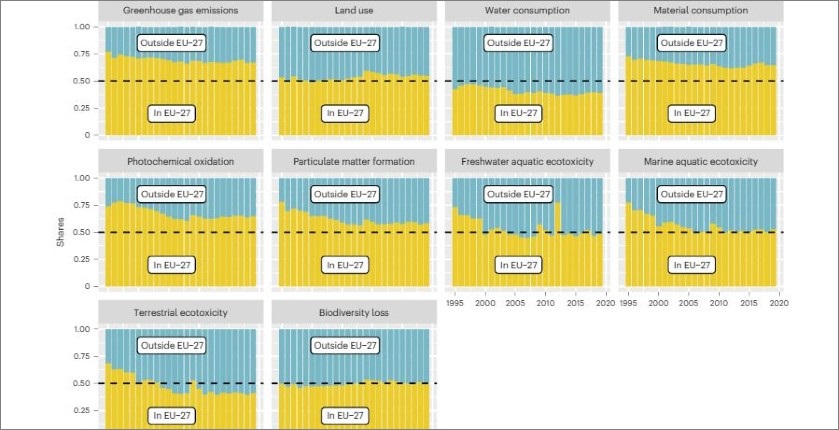
Task: Select the Marine aquatic ecotoxicity header
Action: pyautogui.click(x=702, y=162)
